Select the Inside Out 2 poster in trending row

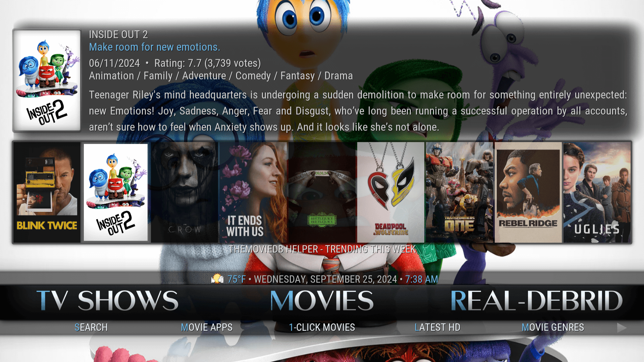[x=116, y=192]
